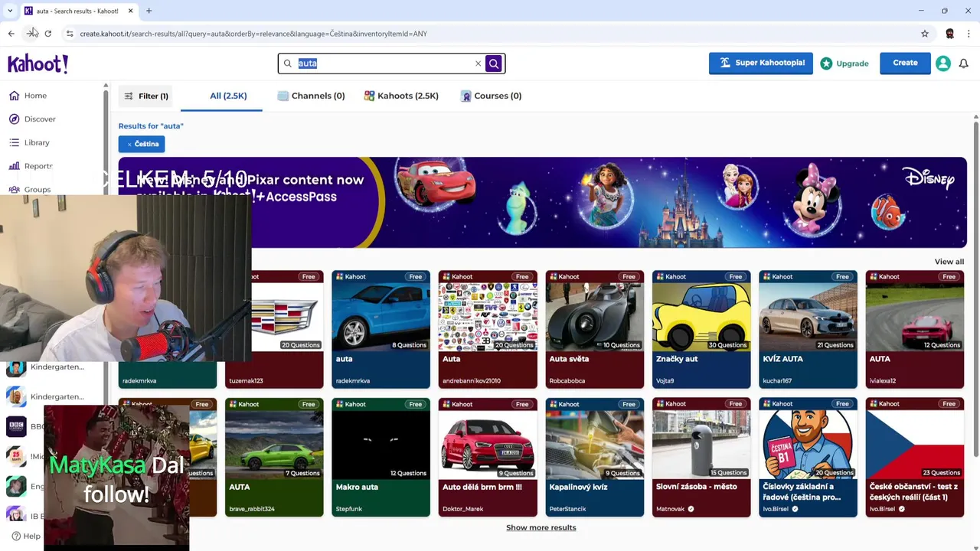
Task: Click the Disney Pixar AccessPass banner
Action: coord(542,202)
